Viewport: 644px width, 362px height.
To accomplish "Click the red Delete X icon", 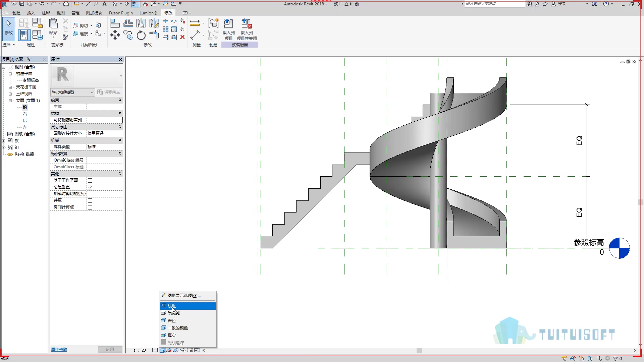I will pos(182,37).
